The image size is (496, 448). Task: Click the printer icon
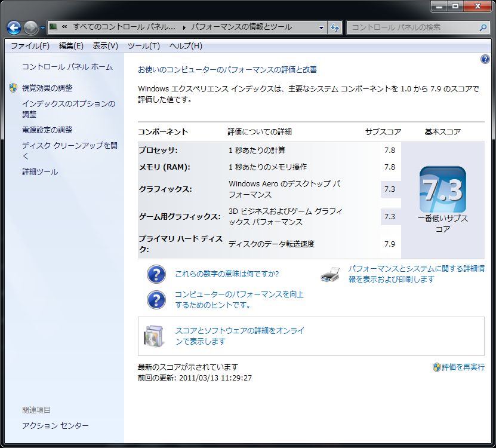click(x=330, y=274)
